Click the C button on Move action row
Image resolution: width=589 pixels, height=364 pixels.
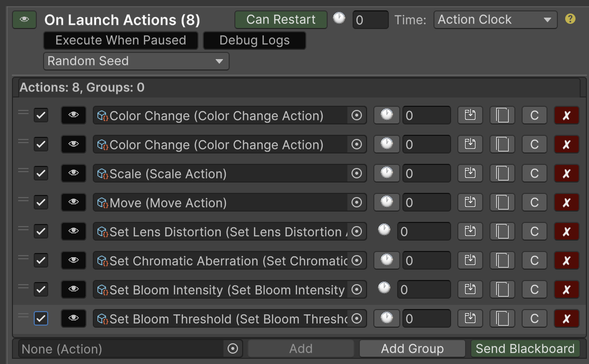click(x=535, y=203)
